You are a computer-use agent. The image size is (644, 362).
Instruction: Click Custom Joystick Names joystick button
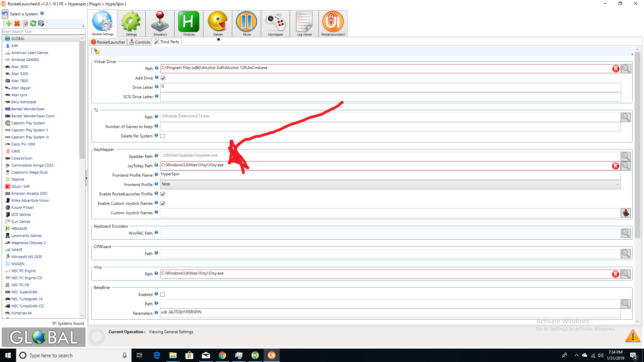click(626, 213)
